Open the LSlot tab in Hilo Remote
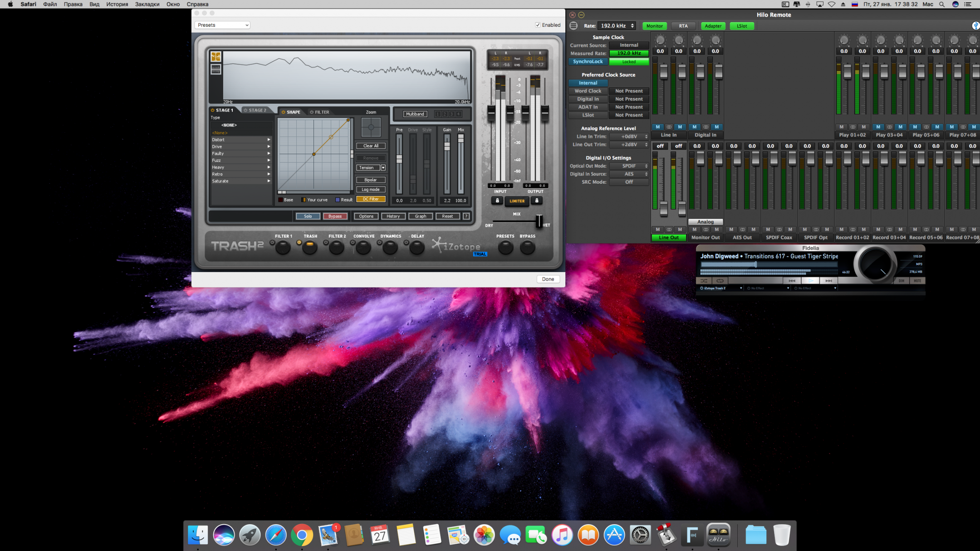The height and width of the screenshot is (551, 980). coord(742,26)
